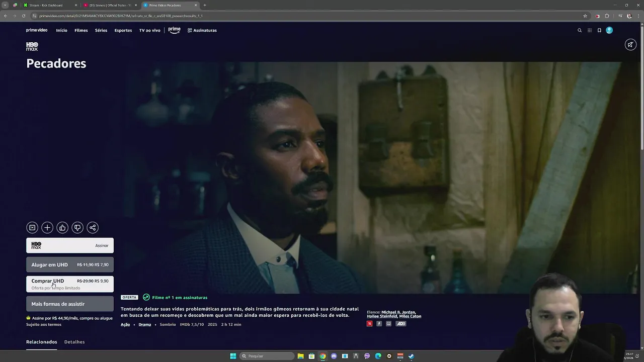Image resolution: width=644 pixels, height=362 pixels.
Task: Add Pecadores to watchlist with plus icon
Action: [47, 228]
